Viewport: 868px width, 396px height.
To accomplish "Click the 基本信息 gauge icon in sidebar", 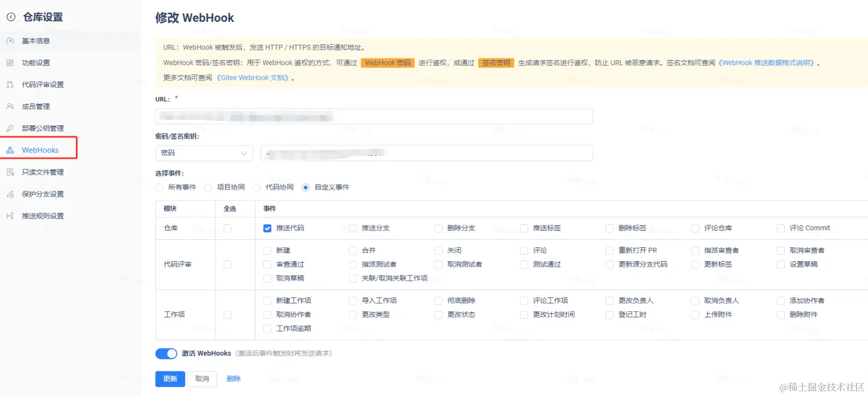I will (10, 41).
